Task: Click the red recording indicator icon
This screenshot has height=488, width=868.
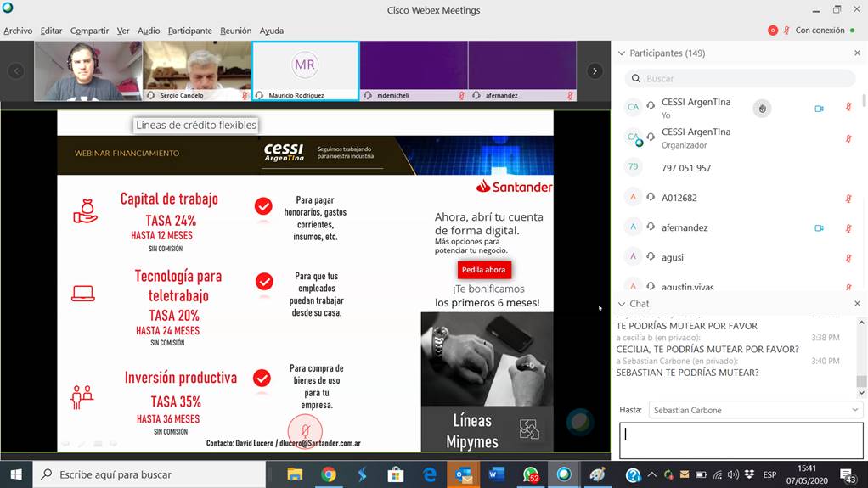Action: coord(773,31)
